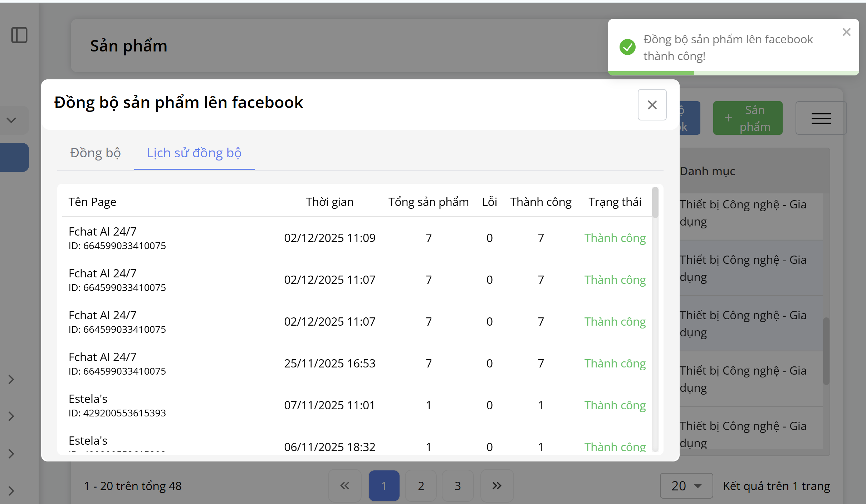
Task: Close the sync products modal
Action: [x=652, y=105]
